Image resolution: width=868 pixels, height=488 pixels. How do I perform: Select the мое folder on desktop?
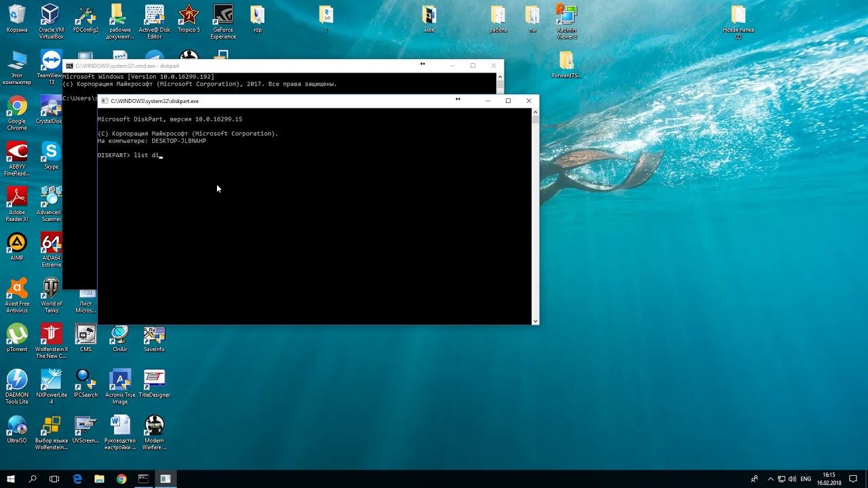pyautogui.click(x=429, y=19)
